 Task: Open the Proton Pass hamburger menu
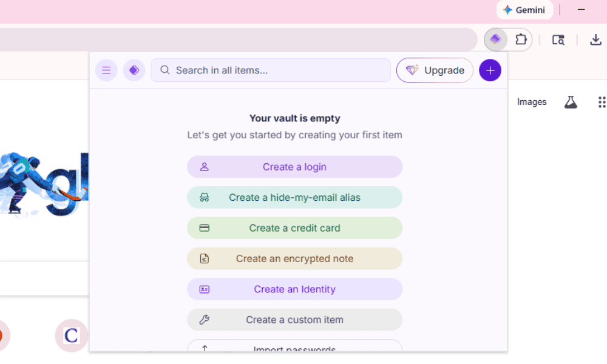point(106,70)
